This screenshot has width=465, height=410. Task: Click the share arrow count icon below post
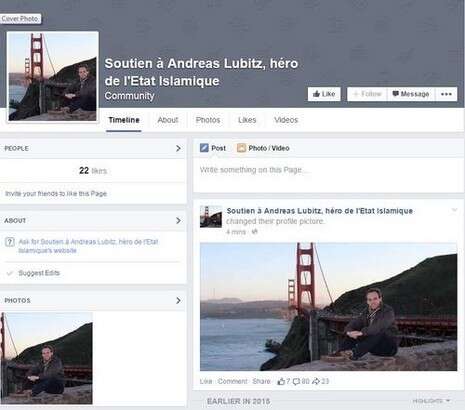click(316, 381)
